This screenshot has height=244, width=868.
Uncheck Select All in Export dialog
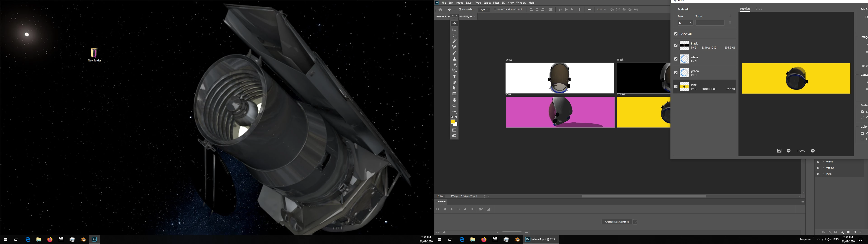tap(676, 34)
